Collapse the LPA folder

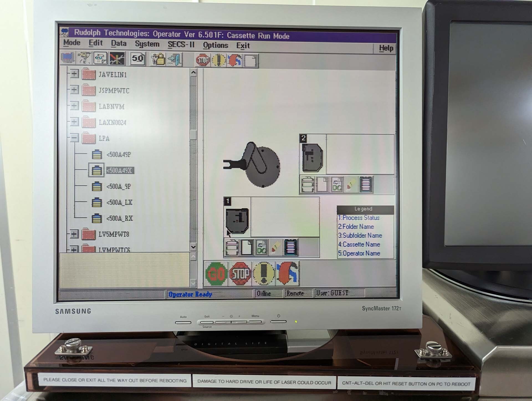(x=74, y=138)
